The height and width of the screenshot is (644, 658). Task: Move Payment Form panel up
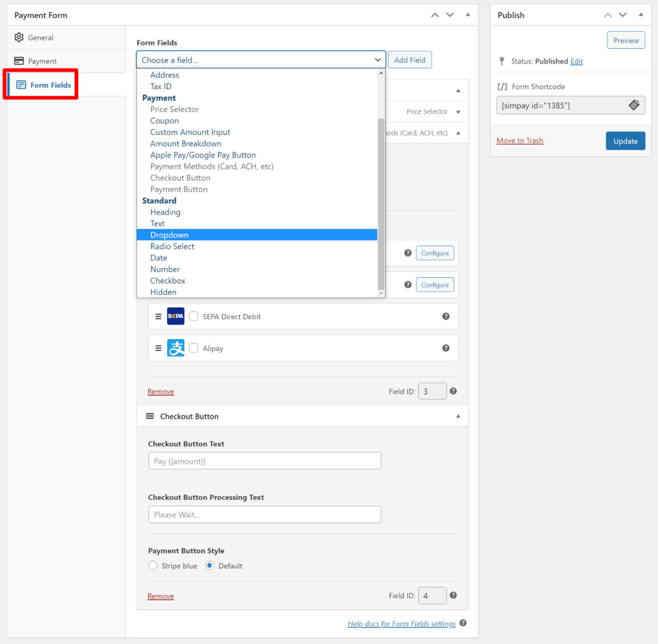coord(435,15)
